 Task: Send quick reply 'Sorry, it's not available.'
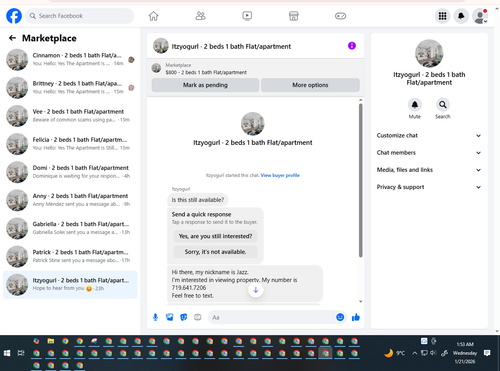[215, 252]
